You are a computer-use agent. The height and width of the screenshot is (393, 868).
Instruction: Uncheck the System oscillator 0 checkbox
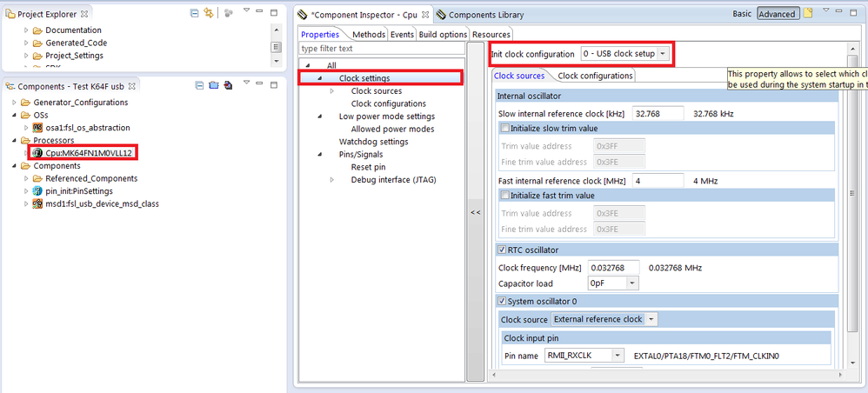[502, 301]
